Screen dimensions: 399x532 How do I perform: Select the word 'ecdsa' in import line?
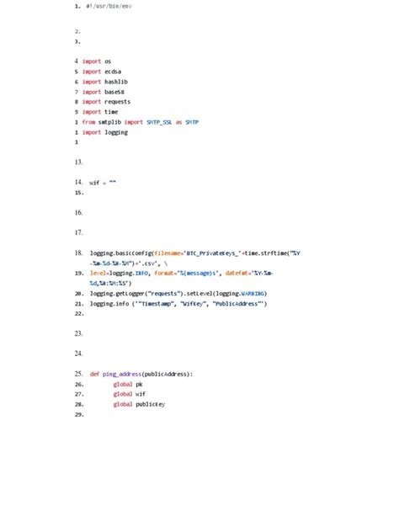[x=113, y=72]
